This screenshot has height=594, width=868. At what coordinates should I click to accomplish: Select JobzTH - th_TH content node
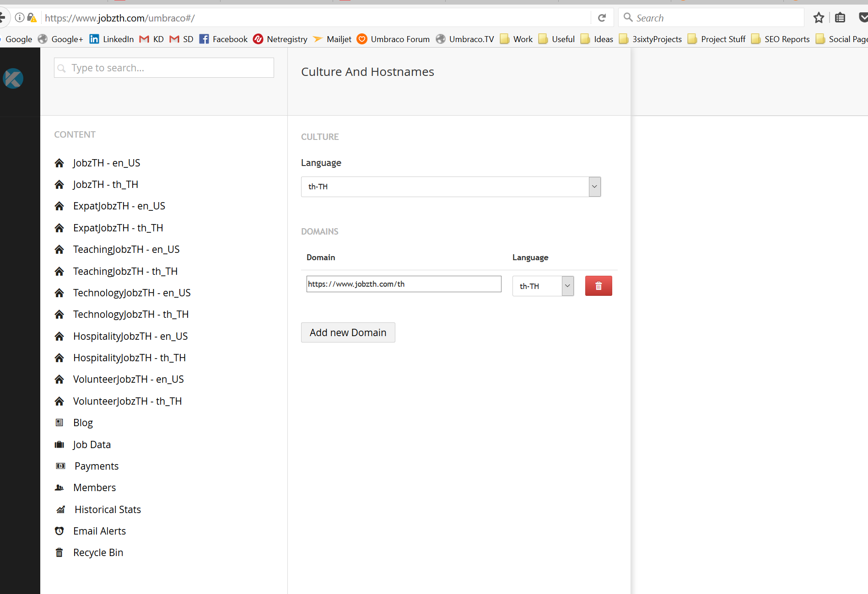pos(106,185)
